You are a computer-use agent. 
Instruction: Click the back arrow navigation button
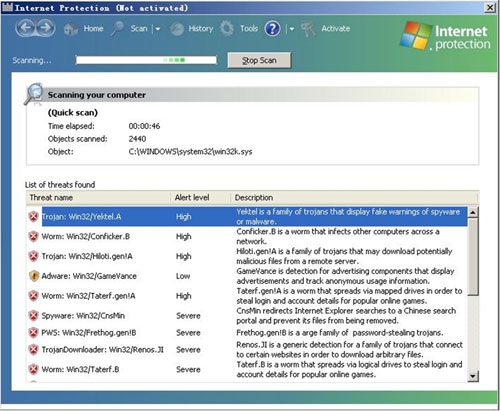25,28
